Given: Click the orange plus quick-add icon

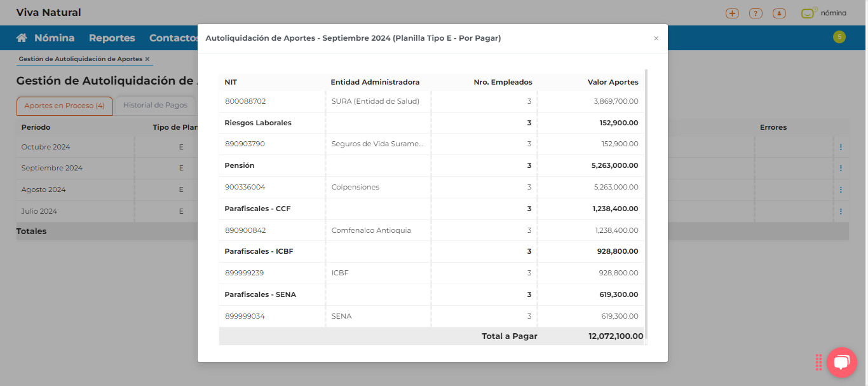Looking at the screenshot, I should tap(732, 13).
